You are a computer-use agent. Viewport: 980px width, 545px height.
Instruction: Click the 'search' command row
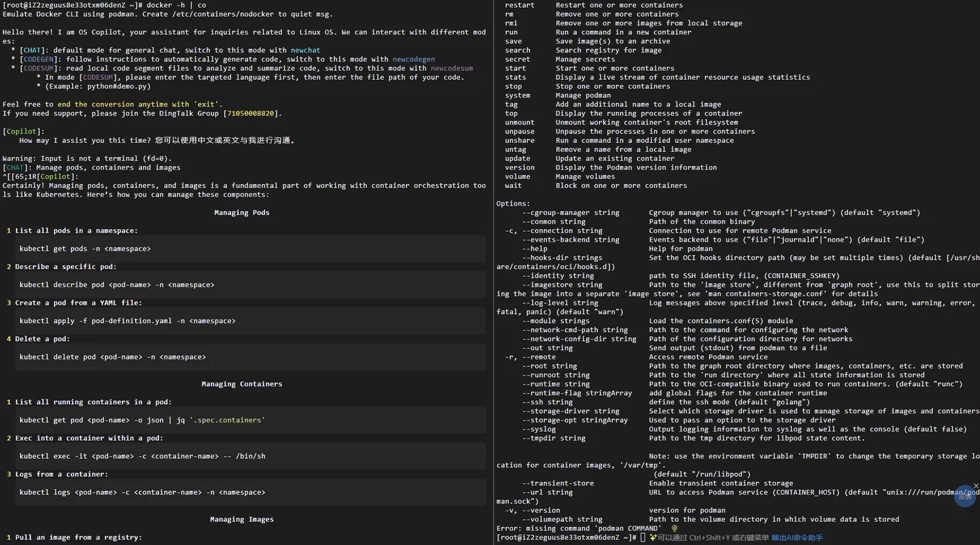click(x=583, y=50)
